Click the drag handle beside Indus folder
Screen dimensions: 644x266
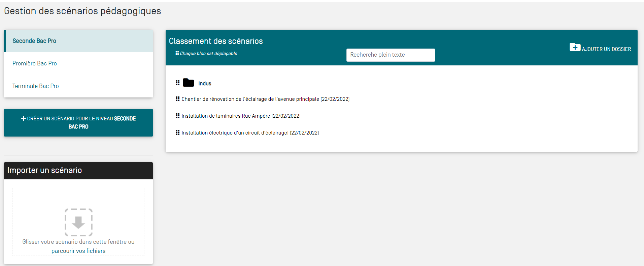(x=178, y=83)
